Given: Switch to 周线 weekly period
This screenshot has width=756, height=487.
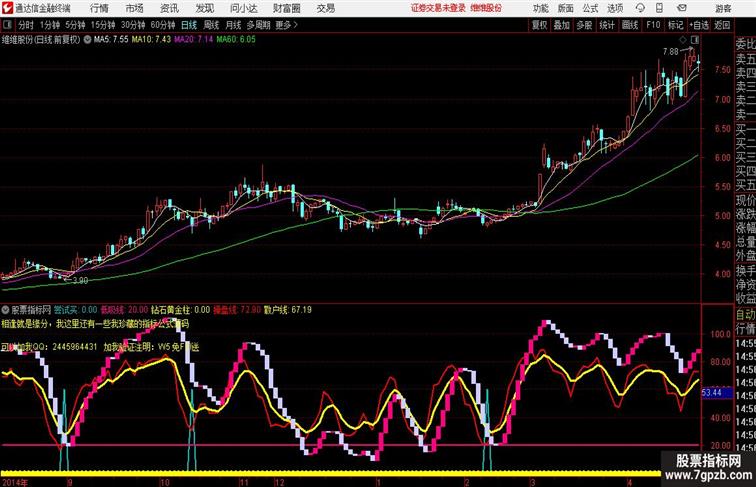Looking at the screenshot, I should tap(211, 25).
